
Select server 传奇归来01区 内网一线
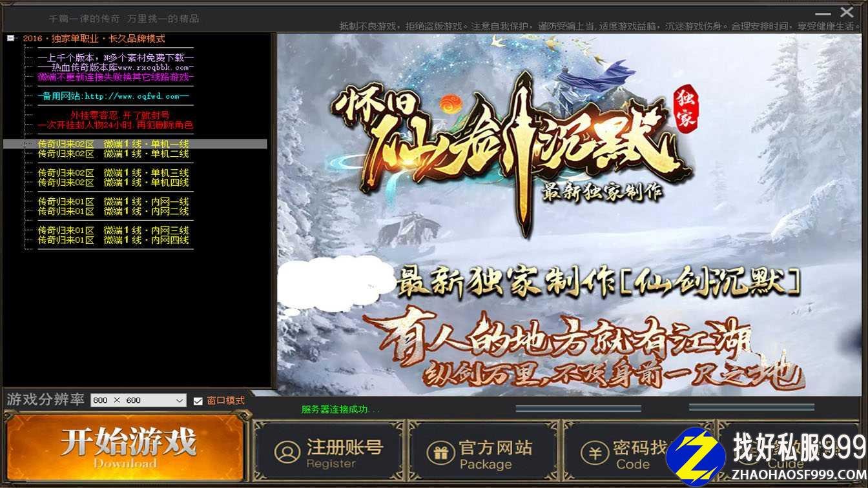click(113, 202)
